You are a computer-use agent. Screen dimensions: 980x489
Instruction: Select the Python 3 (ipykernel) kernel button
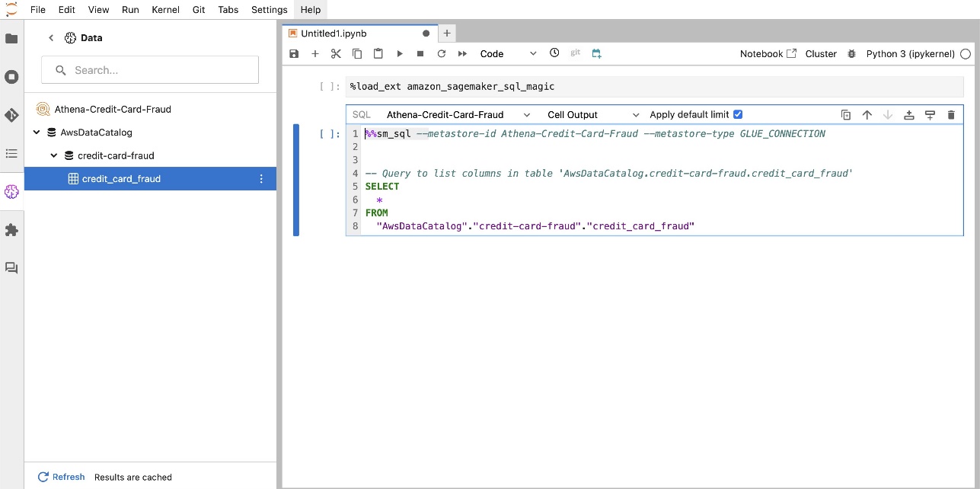click(911, 54)
